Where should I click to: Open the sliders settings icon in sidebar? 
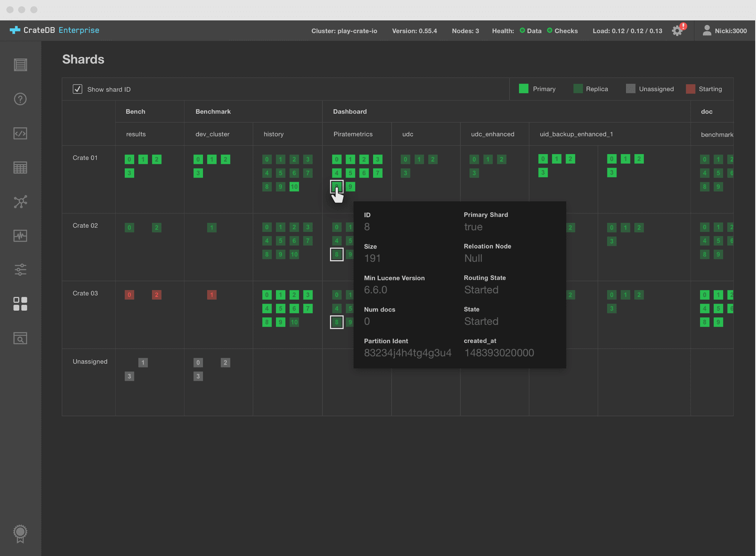tap(20, 270)
